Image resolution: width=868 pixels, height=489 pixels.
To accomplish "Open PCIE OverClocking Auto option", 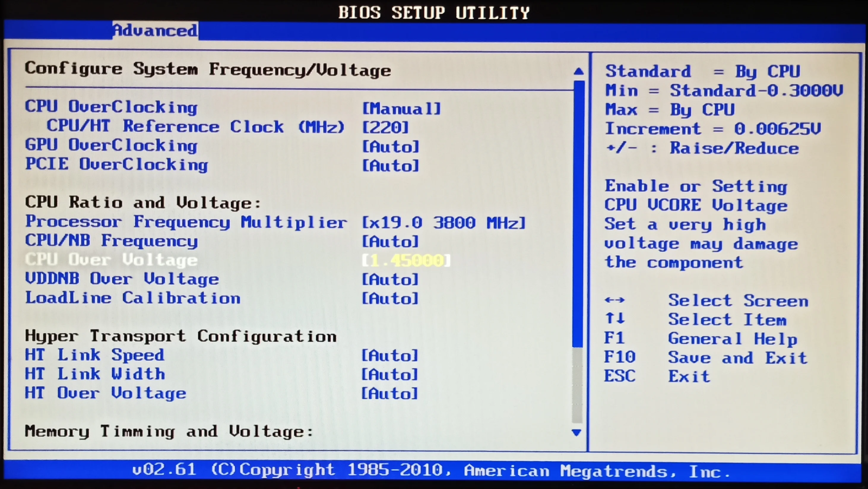I will click(x=391, y=166).
